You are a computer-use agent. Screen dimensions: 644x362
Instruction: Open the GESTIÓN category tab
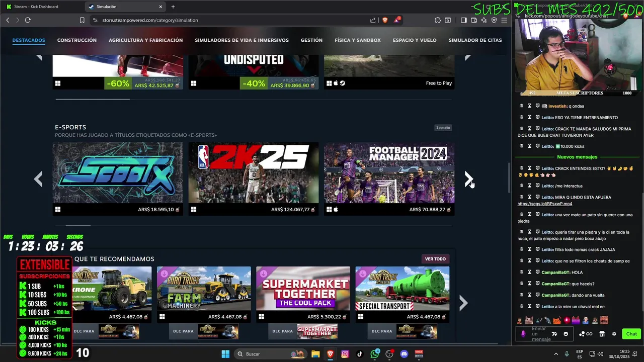point(311,40)
